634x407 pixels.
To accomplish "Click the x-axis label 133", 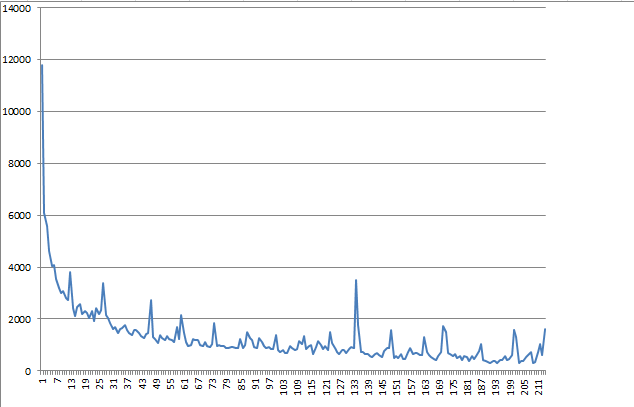I will pos(354,386).
